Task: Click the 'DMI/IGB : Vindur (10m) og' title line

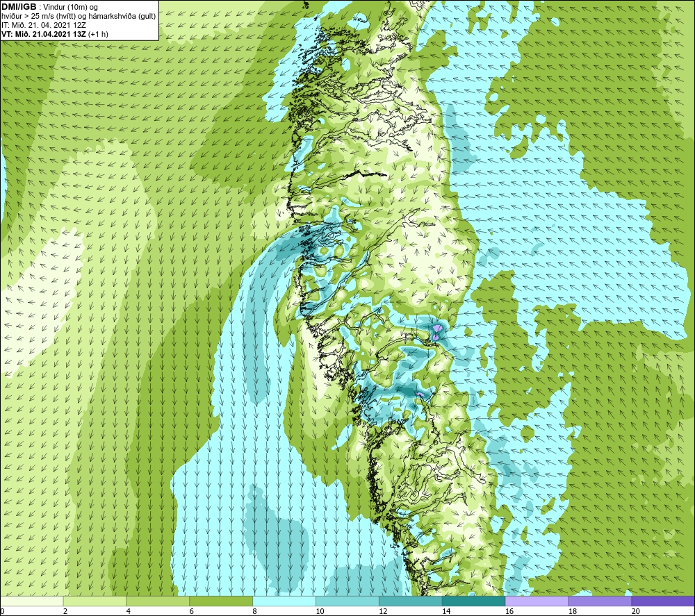Action: click(49, 7)
